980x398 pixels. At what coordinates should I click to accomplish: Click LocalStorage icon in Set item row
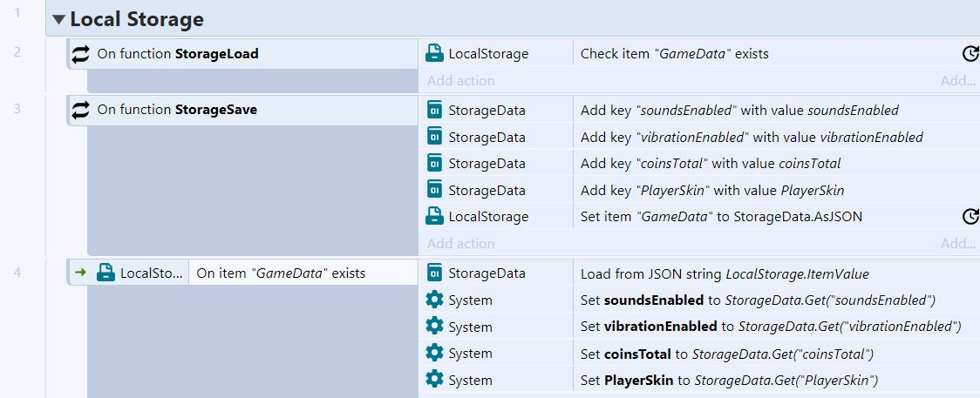(x=434, y=217)
